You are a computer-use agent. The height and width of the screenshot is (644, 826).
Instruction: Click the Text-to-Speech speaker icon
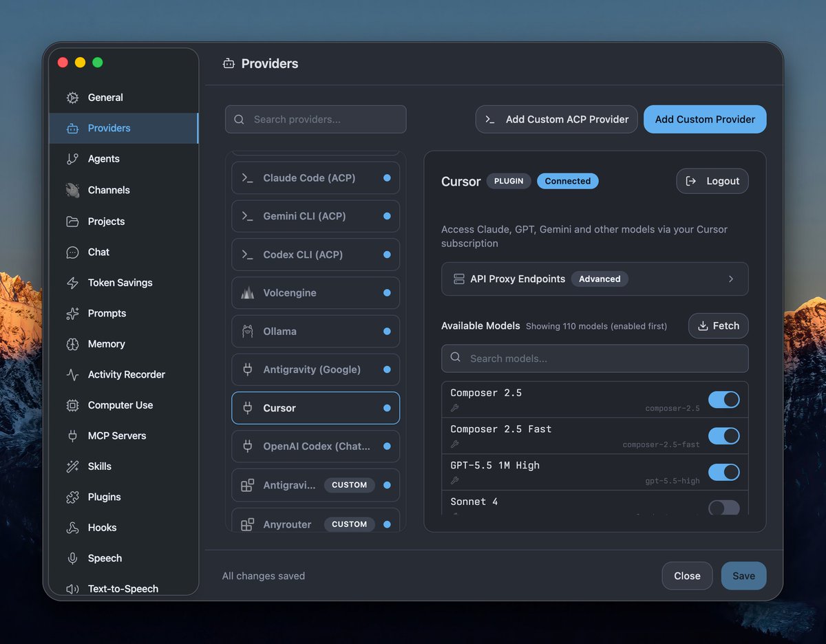(72, 589)
